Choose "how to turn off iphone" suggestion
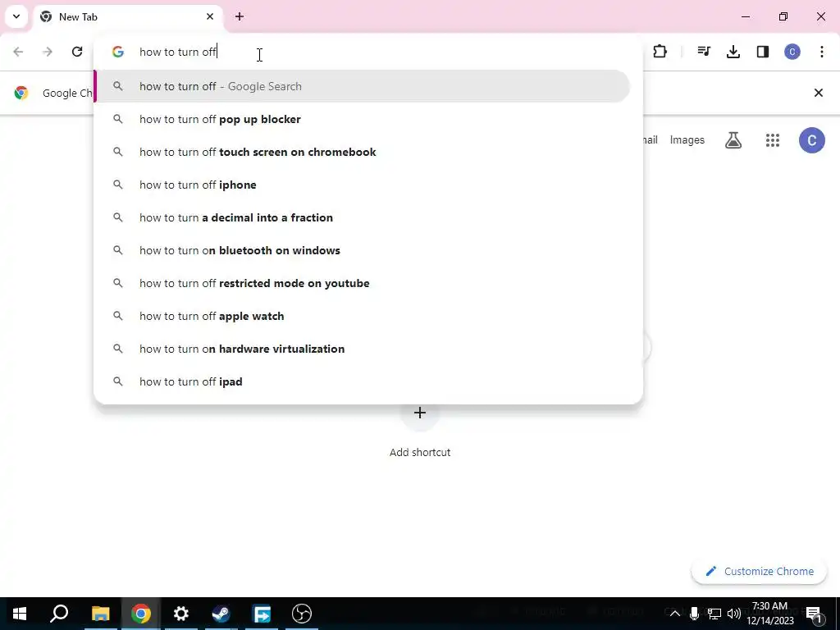The image size is (840, 630). (x=362, y=185)
